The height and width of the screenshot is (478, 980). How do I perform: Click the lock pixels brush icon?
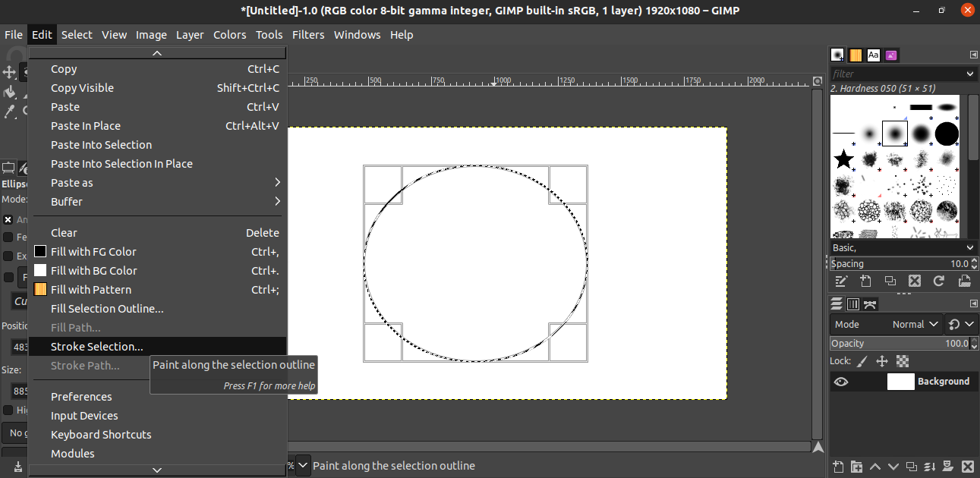click(862, 361)
